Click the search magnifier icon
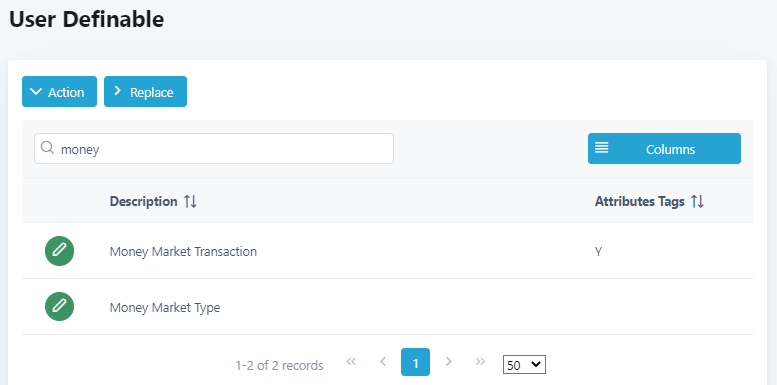 click(x=47, y=148)
